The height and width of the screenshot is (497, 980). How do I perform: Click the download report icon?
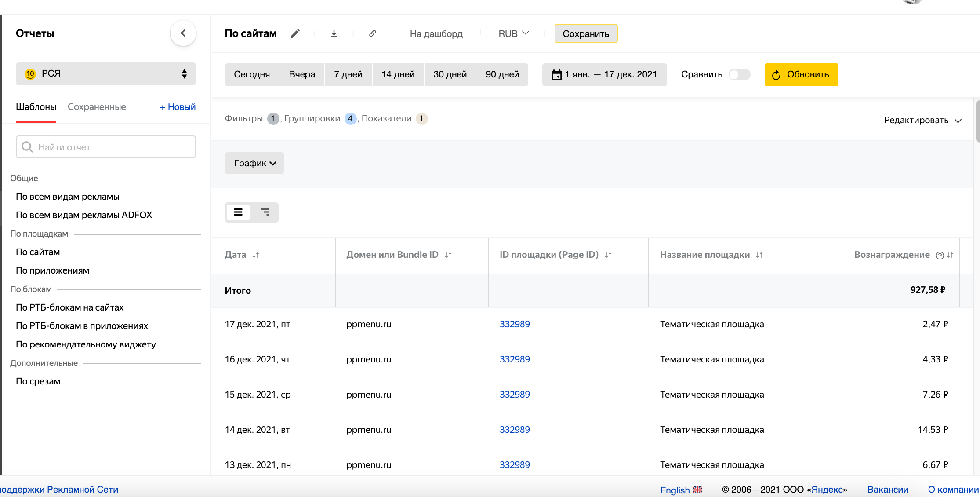coord(334,33)
